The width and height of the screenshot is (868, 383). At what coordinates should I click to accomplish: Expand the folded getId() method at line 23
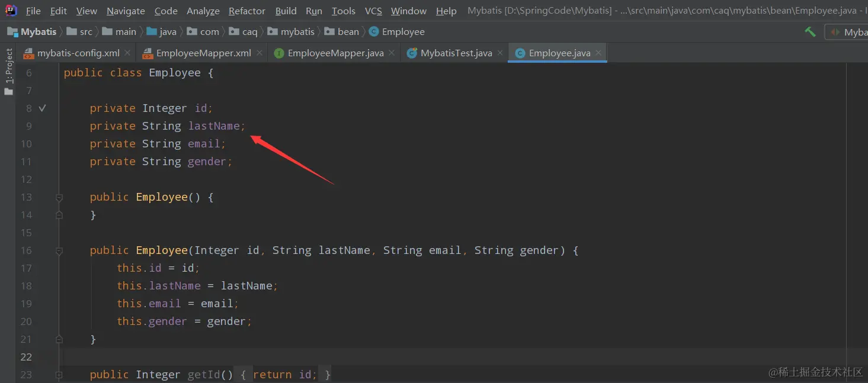click(59, 375)
